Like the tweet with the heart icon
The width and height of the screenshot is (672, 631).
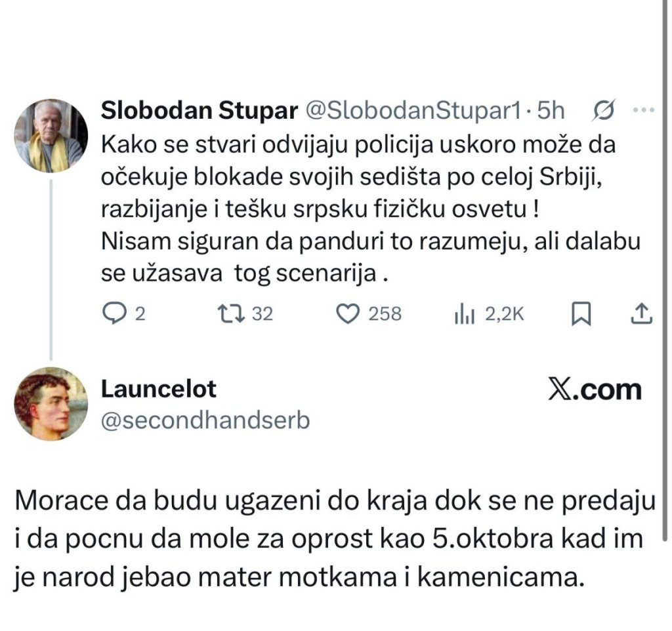coord(346,315)
